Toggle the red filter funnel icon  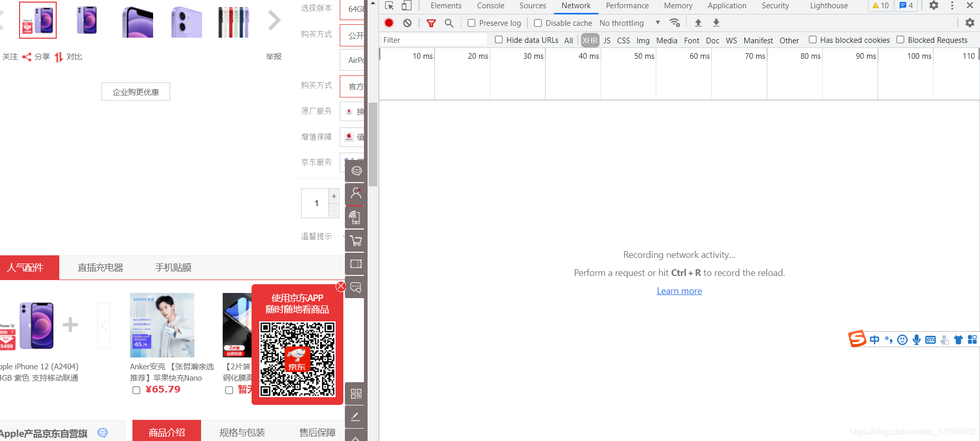pos(431,23)
